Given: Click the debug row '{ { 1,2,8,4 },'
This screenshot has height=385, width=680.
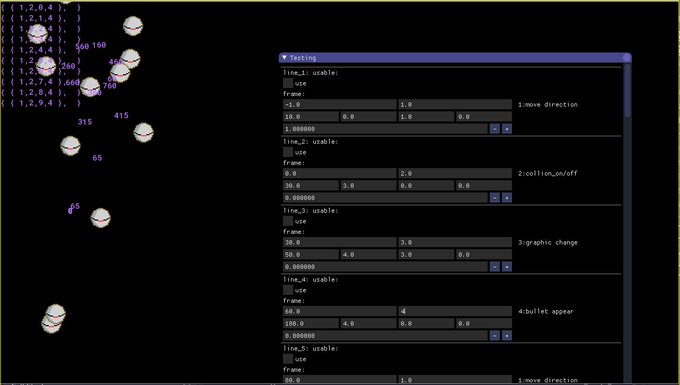Looking at the screenshot, I should point(34,92).
